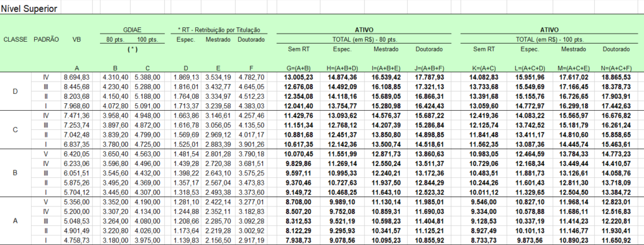
Task: Select cell 15.286,84
Action: (x=430, y=126)
